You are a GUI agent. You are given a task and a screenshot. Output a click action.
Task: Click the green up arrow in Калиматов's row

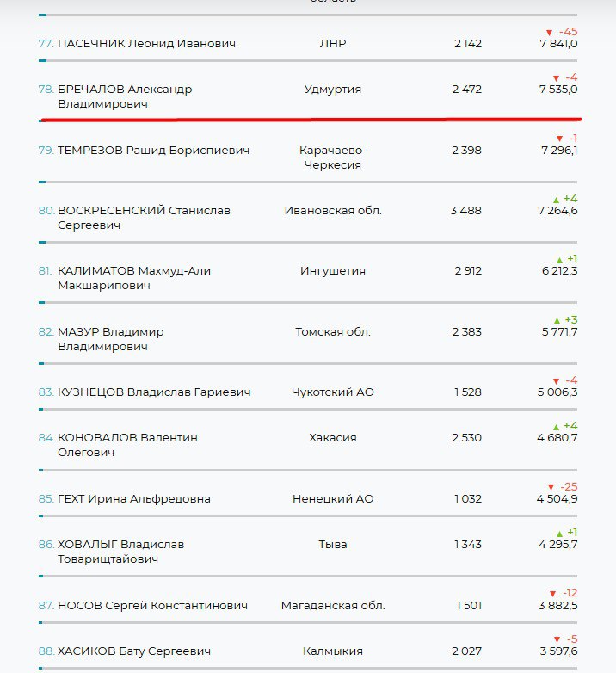point(559,260)
